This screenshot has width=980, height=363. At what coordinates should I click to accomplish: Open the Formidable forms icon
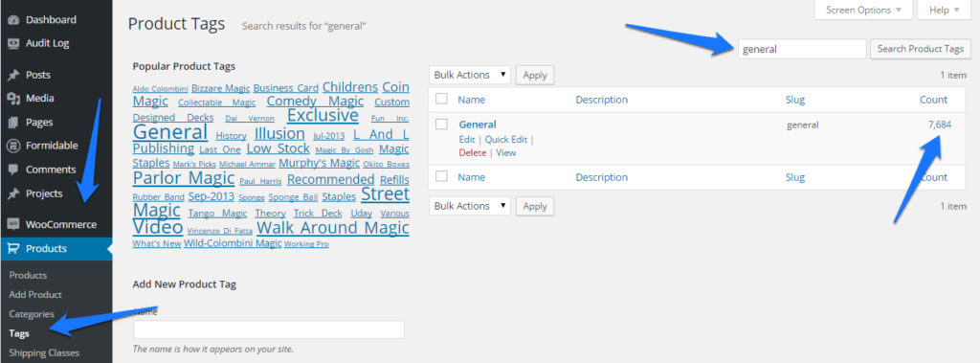(13, 146)
